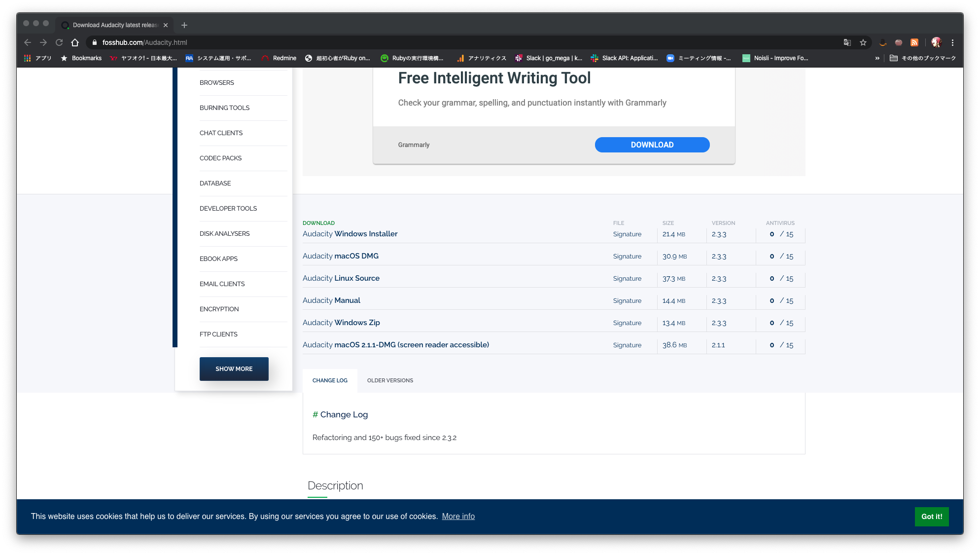This screenshot has width=980, height=555.
Task: Open the new tab plus button
Action: click(x=184, y=25)
